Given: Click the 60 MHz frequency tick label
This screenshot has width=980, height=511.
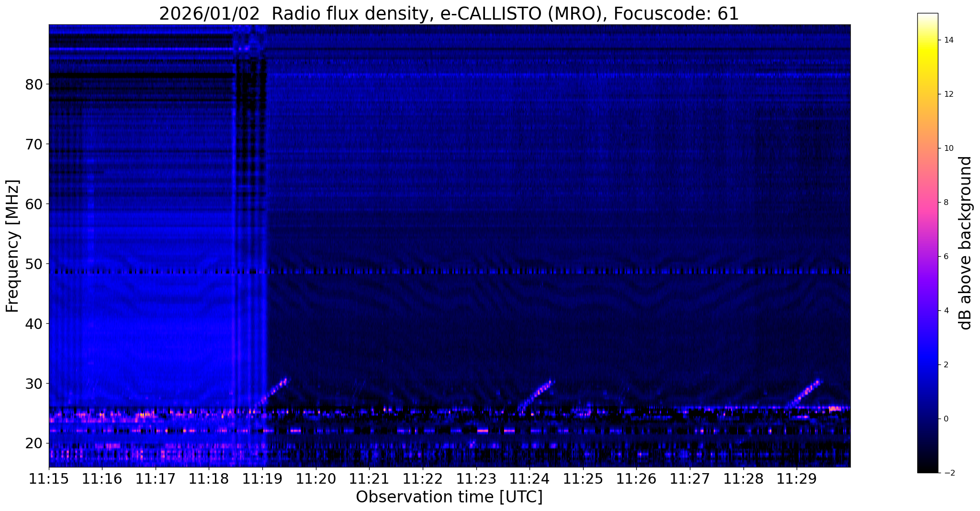Looking at the screenshot, I should (x=34, y=204).
